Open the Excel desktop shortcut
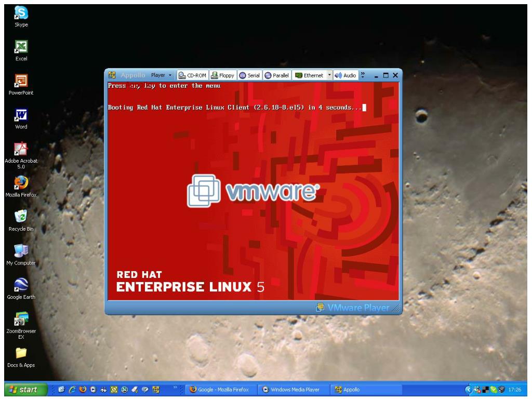The image size is (532, 399). [x=21, y=50]
